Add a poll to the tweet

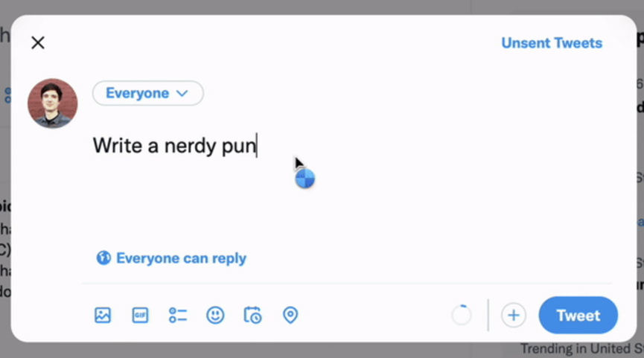click(178, 316)
